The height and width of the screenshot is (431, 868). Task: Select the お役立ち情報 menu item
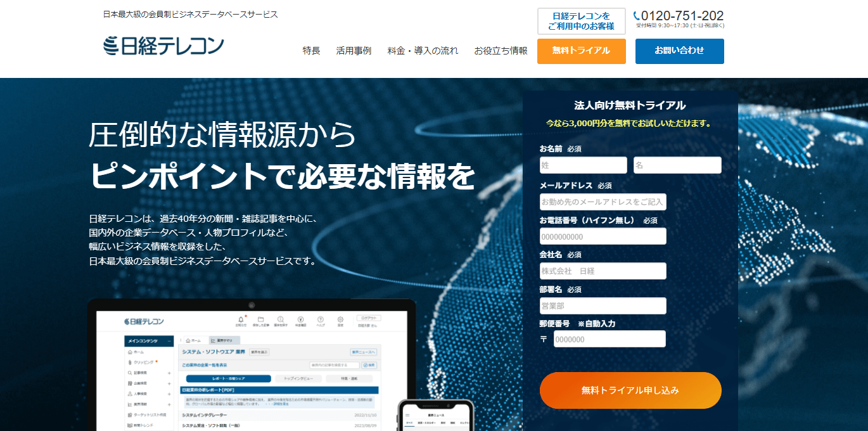coord(501,51)
